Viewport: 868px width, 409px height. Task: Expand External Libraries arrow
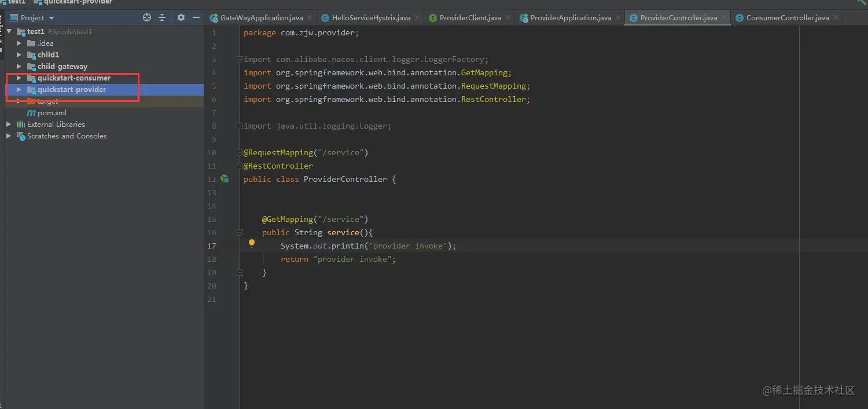(9, 125)
